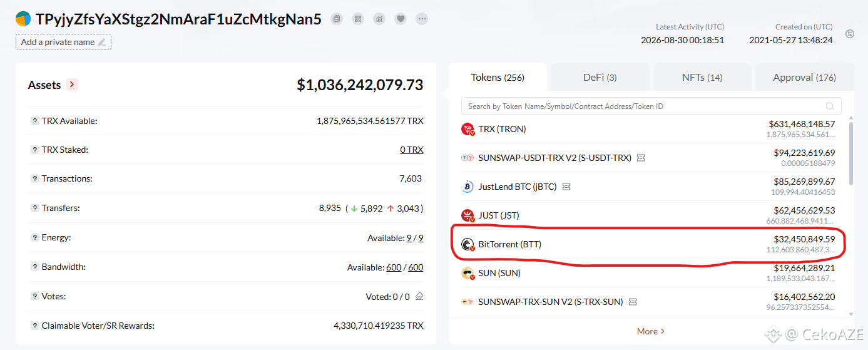Click the token list vertical scrollbar

850,153
